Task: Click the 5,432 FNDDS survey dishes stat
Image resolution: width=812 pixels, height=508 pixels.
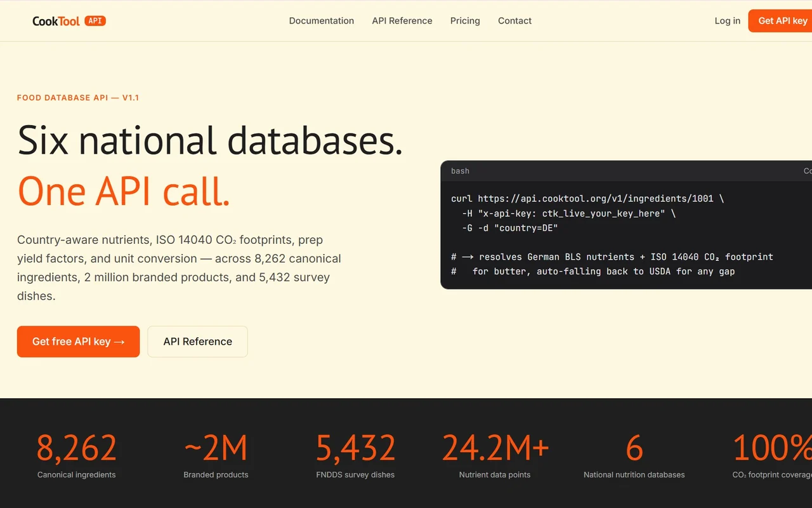Action: point(355,456)
